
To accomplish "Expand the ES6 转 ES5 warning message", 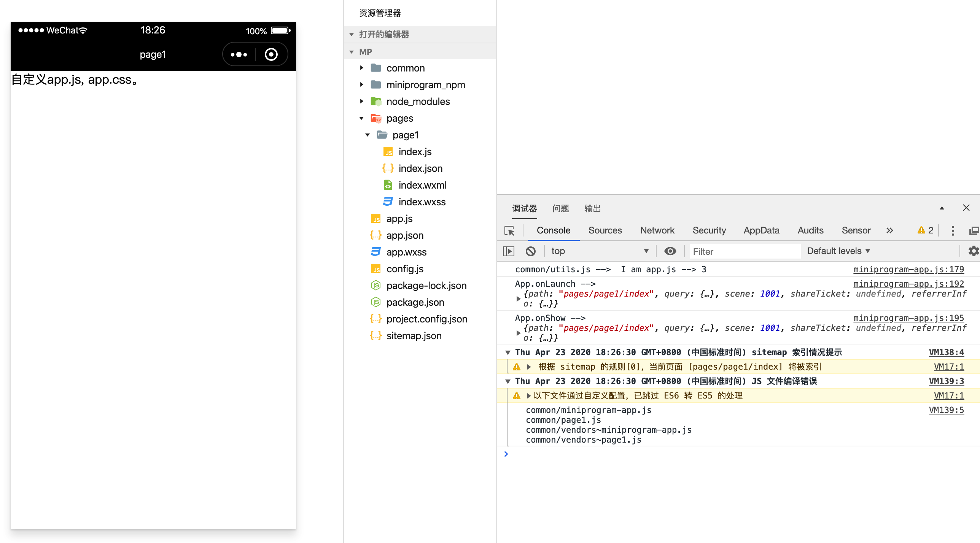I will pyautogui.click(x=529, y=396).
